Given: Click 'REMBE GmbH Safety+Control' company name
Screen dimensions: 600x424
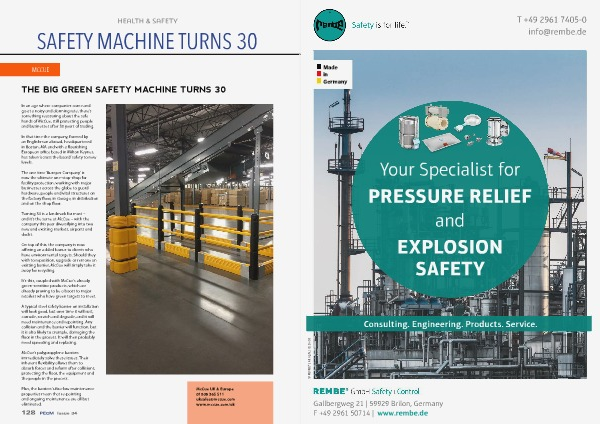Looking at the screenshot, I should [x=366, y=391].
